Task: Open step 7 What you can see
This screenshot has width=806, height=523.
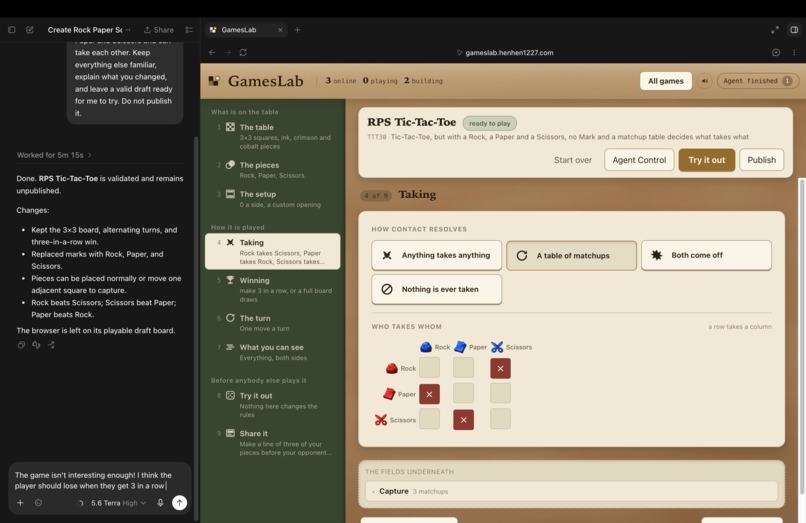Action: [x=272, y=352]
